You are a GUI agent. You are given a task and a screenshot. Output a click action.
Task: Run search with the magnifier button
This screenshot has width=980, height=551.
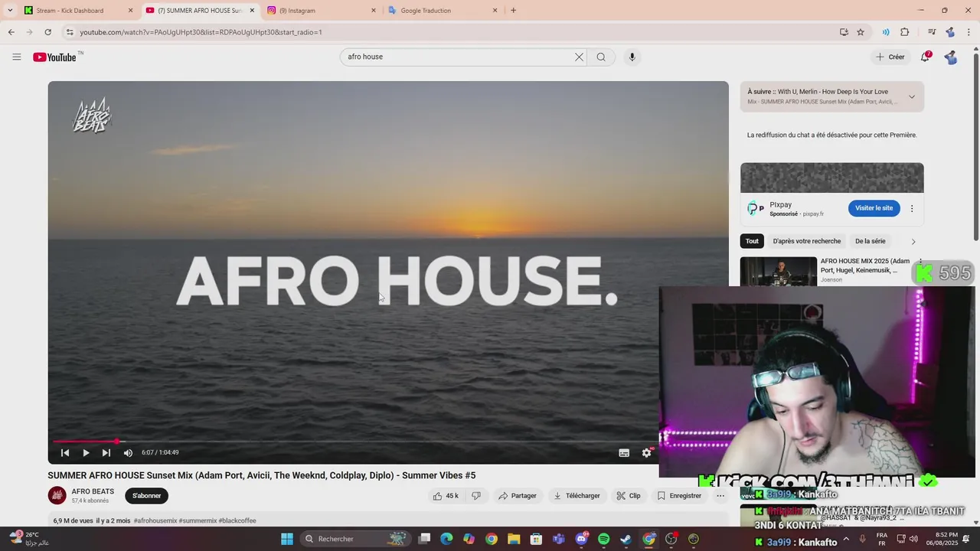(x=601, y=57)
